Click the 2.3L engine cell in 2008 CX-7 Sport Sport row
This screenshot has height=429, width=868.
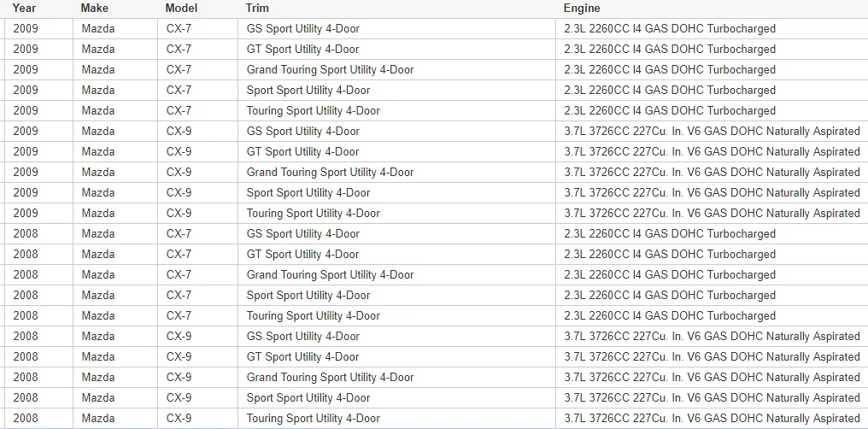[712, 295]
